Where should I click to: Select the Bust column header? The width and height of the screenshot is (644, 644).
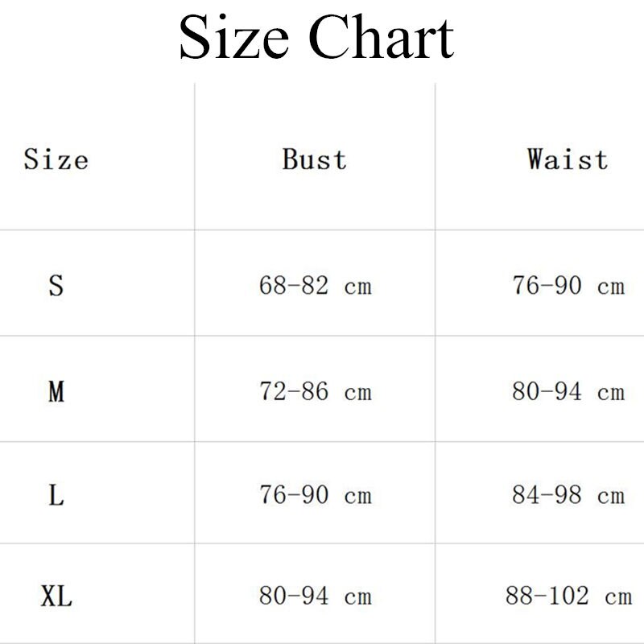315,159
